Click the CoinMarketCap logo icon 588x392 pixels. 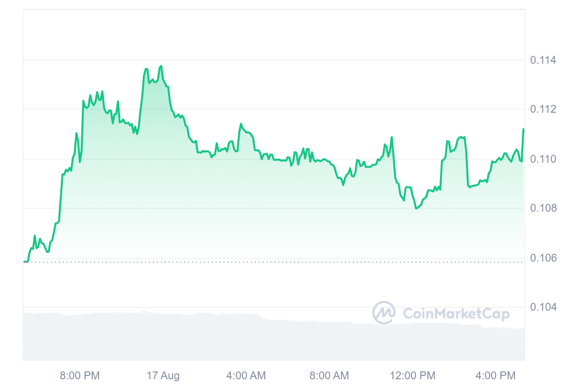(384, 313)
